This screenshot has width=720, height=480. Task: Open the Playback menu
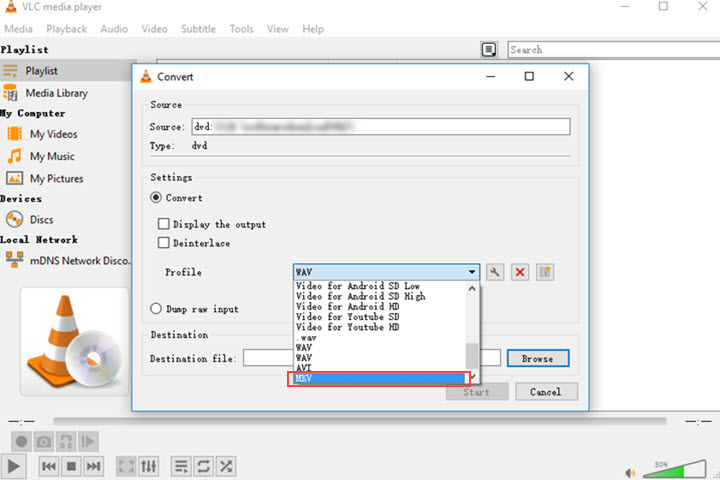click(67, 29)
